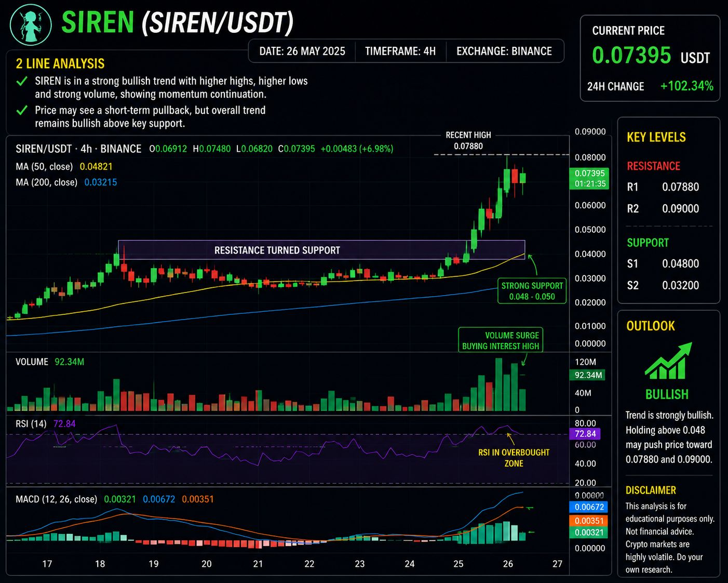The width and height of the screenshot is (728, 583).
Task: Click the DISCLAIMER heading
Action: [x=651, y=490]
